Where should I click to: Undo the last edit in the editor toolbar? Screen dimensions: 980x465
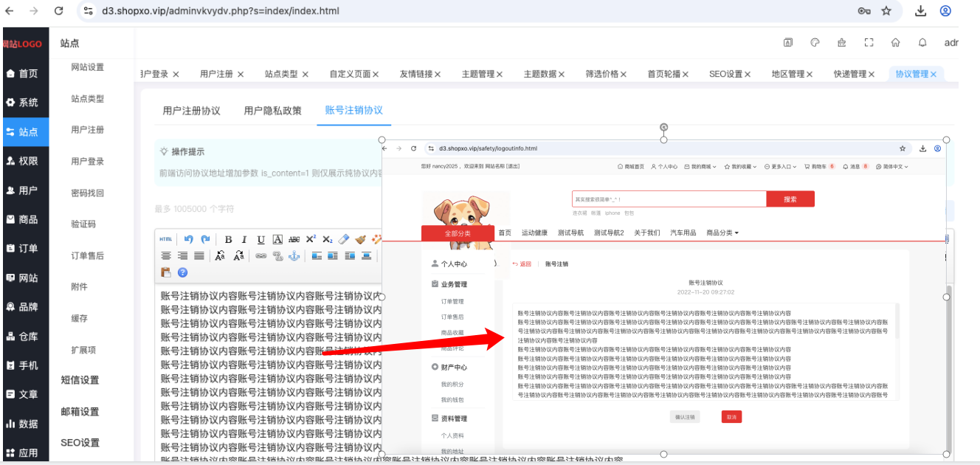(x=188, y=239)
